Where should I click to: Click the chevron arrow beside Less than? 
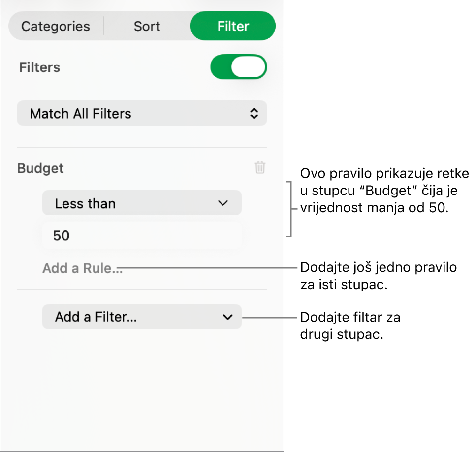click(223, 203)
